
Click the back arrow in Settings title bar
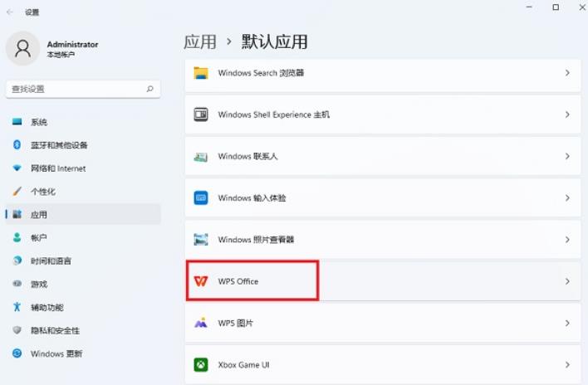(x=10, y=12)
